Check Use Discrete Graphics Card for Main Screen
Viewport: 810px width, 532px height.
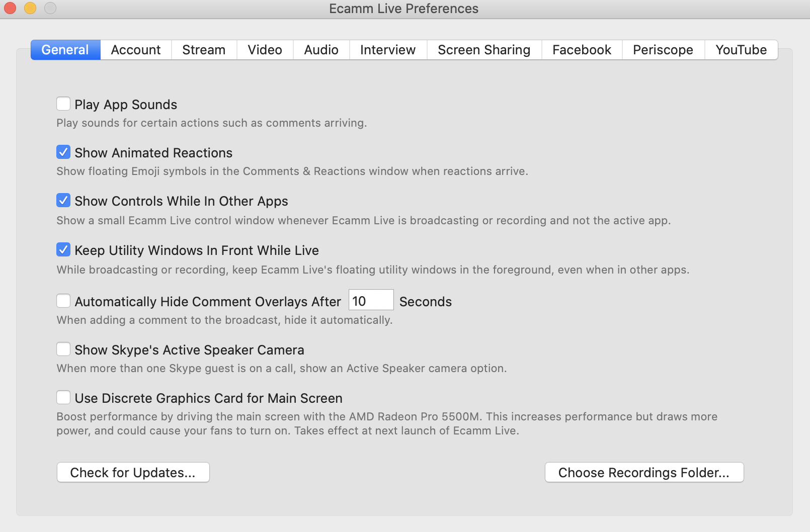pyautogui.click(x=63, y=397)
